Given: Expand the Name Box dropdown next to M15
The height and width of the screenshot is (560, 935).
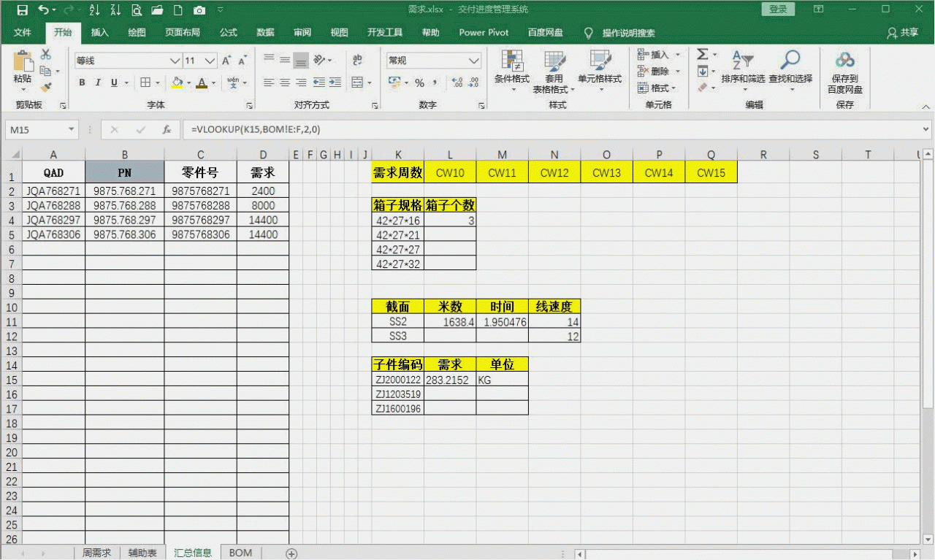Looking at the screenshot, I should point(72,130).
